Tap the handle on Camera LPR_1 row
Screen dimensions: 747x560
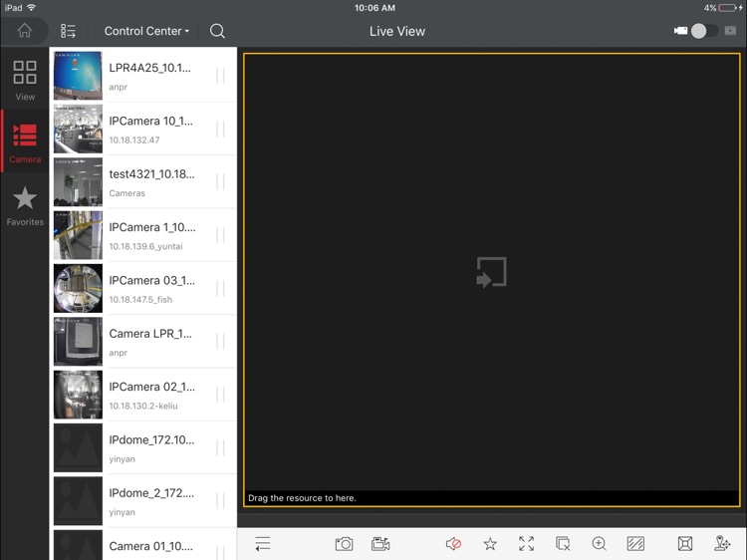coord(220,341)
